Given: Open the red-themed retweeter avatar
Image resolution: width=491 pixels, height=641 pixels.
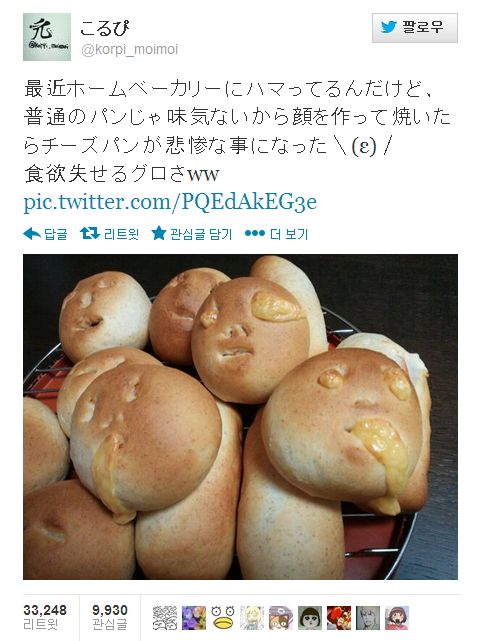Looking at the screenshot, I should [339, 618].
